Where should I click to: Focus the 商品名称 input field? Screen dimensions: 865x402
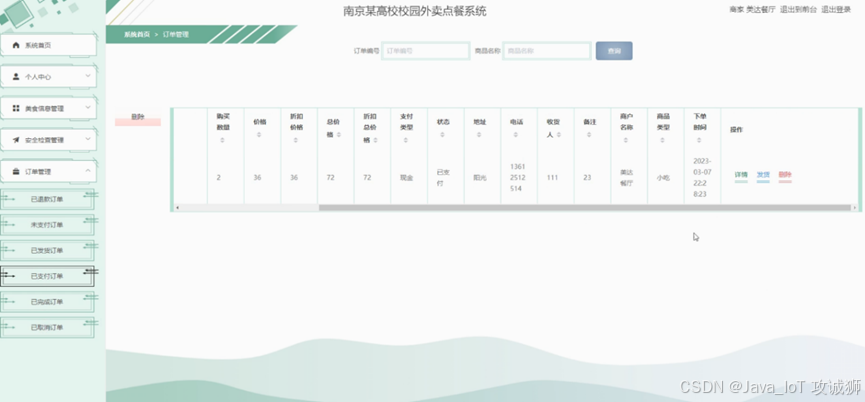547,51
